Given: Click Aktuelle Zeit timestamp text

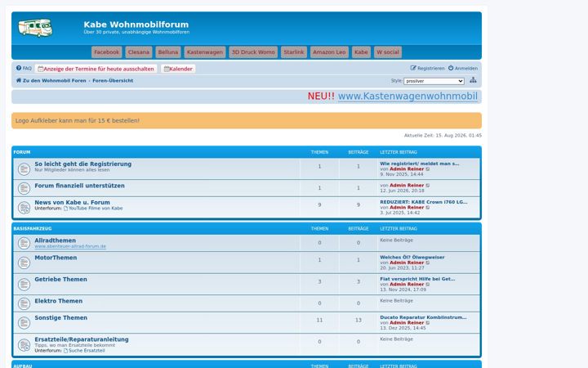Looking at the screenshot, I should point(443,135).
